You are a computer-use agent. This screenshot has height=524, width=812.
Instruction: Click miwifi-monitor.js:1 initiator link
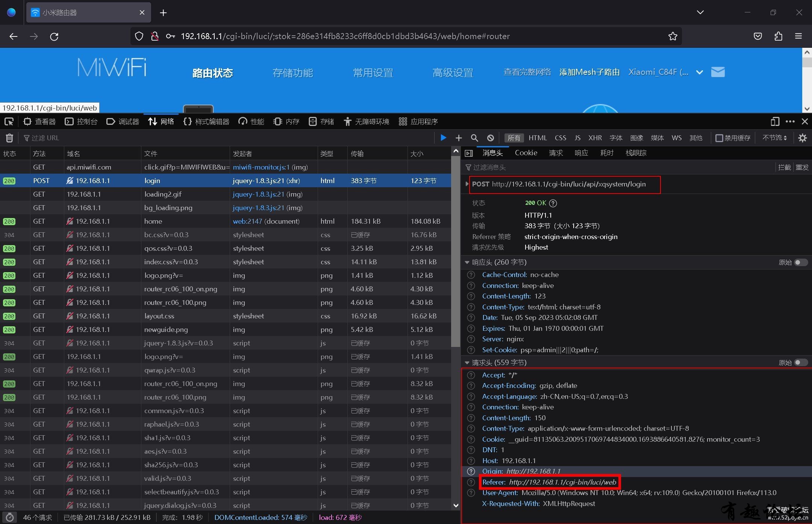coord(261,167)
